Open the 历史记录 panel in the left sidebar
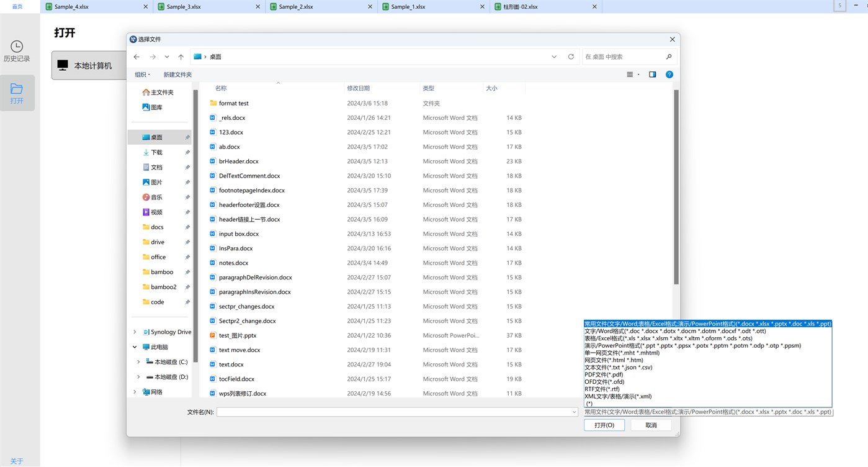The image size is (868, 467). coord(17,50)
